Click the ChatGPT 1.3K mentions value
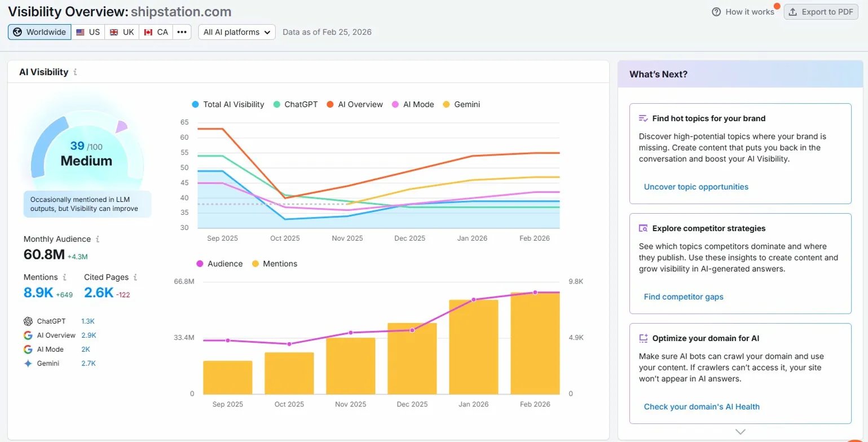Screen dimensions: 868x442 point(88,321)
